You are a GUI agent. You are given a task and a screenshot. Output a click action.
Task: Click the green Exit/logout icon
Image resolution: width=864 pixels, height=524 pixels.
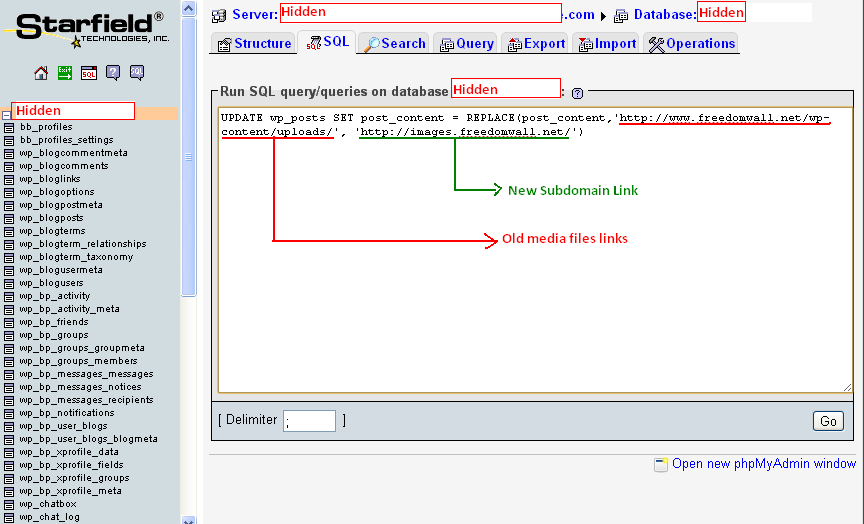click(65, 73)
